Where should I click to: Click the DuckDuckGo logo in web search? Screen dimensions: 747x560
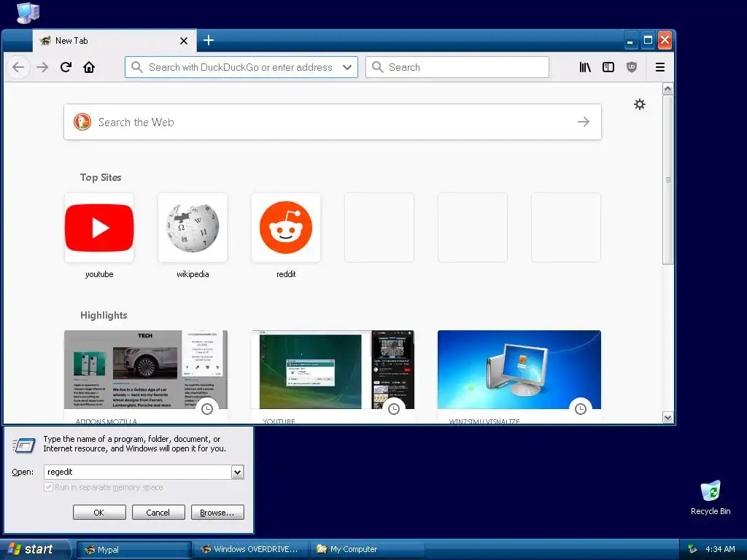tap(82, 122)
